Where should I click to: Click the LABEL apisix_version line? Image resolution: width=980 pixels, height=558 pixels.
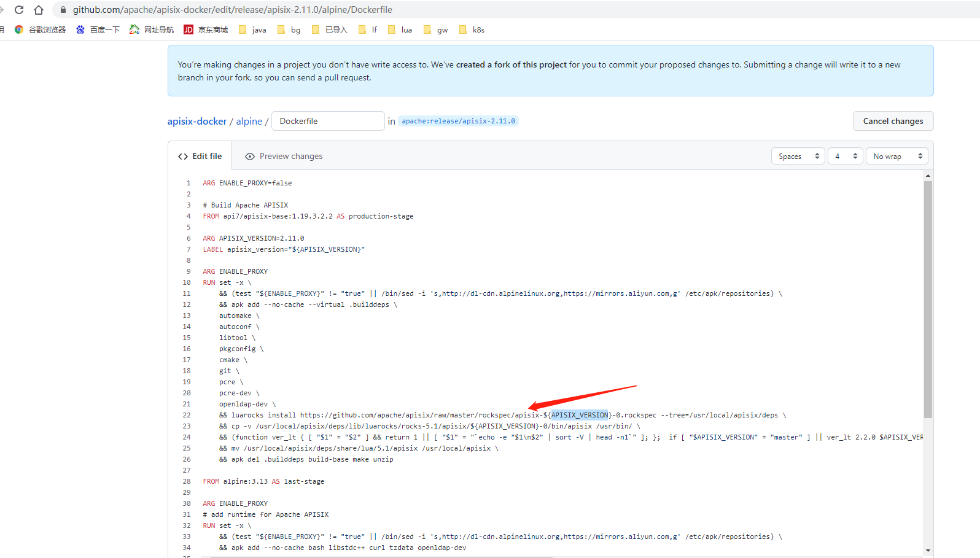(x=284, y=249)
